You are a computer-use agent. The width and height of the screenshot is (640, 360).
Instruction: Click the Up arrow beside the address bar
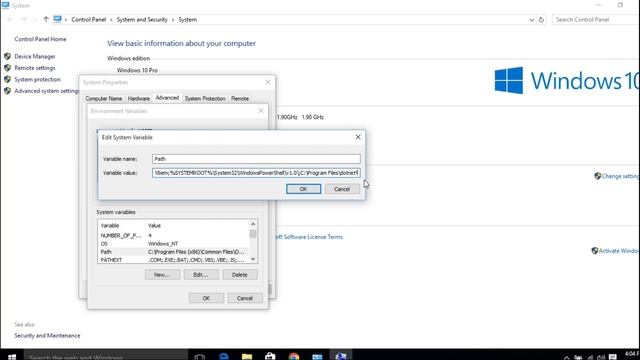click(46, 19)
